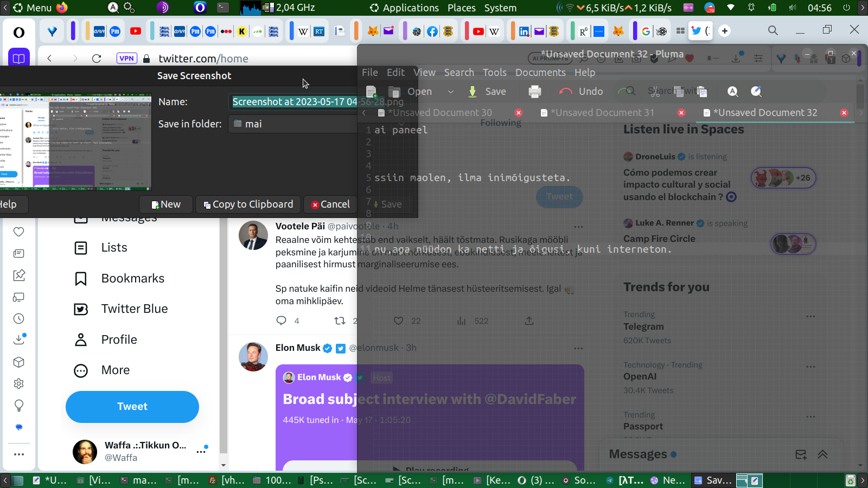
Task: Open Pluma's Edit menu
Action: pos(395,72)
